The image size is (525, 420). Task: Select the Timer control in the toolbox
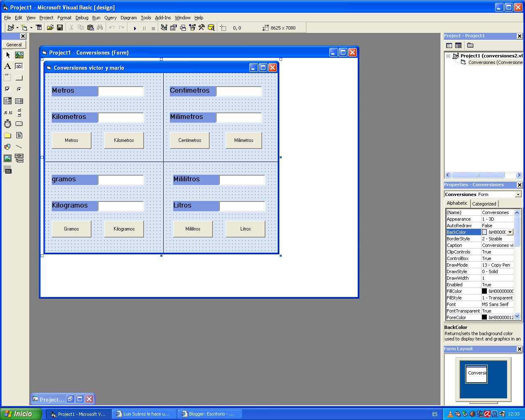[7, 123]
